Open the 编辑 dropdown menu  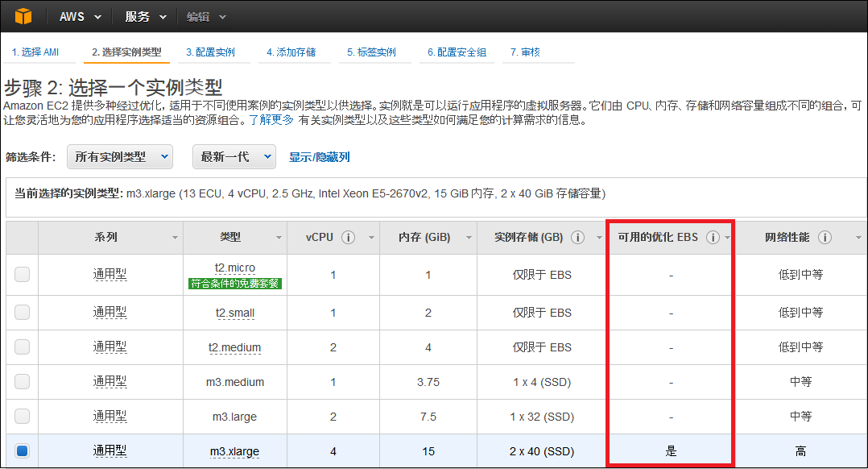coord(206,17)
